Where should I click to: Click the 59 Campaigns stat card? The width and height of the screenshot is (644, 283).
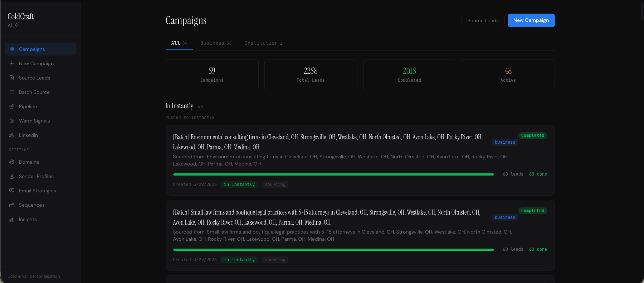pos(212,74)
